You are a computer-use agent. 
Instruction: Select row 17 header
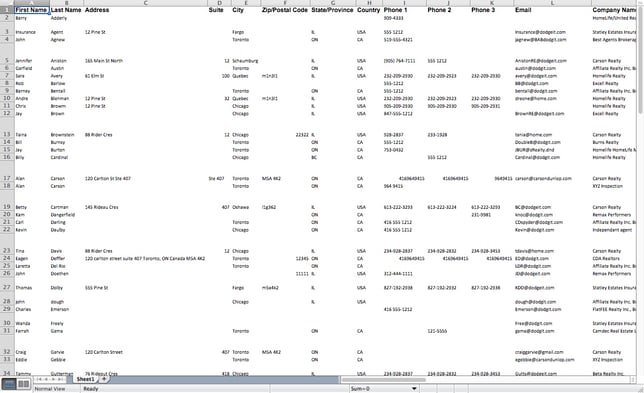click(7, 178)
